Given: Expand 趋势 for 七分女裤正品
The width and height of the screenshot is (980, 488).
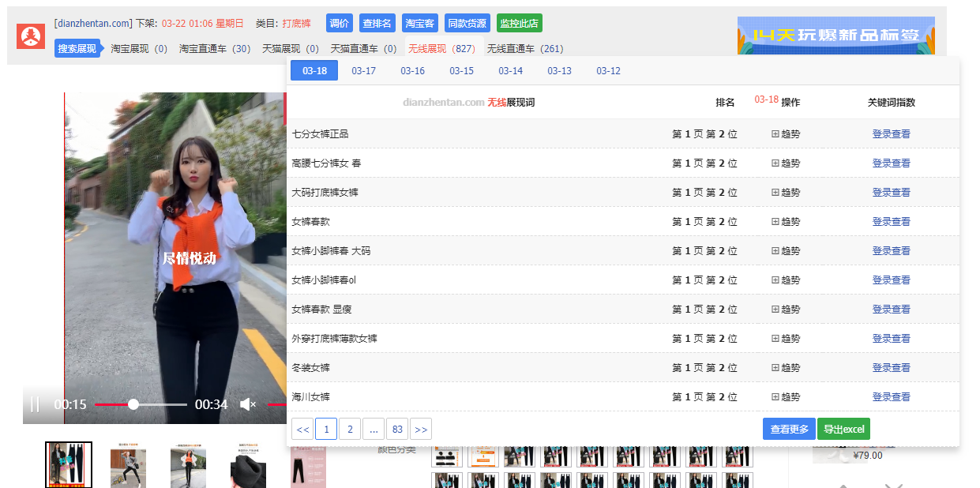Looking at the screenshot, I should pyautogui.click(x=786, y=133).
